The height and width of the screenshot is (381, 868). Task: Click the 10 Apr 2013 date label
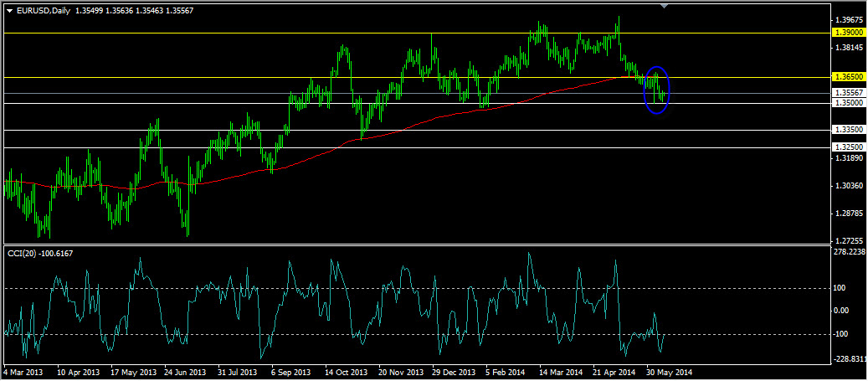tap(78, 373)
